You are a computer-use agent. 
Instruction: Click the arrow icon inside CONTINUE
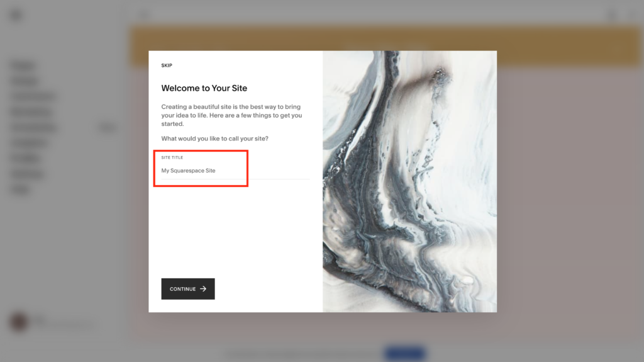pyautogui.click(x=203, y=289)
